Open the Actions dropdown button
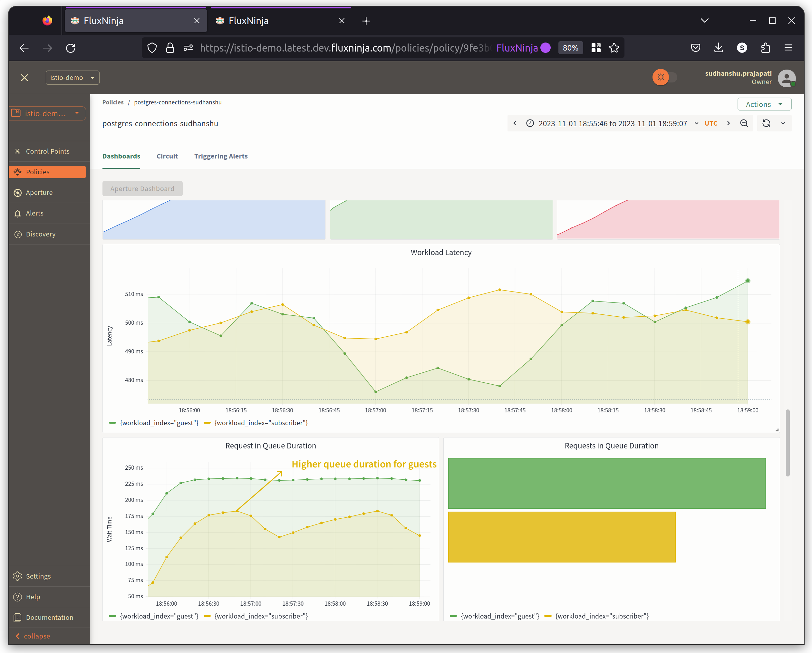Viewport: 812px width, 653px height. pos(764,104)
